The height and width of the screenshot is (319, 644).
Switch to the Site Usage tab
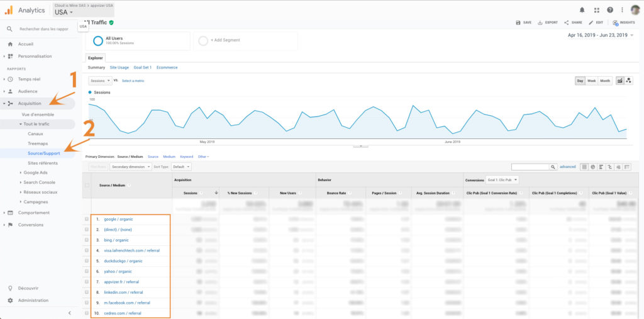(x=119, y=67)
